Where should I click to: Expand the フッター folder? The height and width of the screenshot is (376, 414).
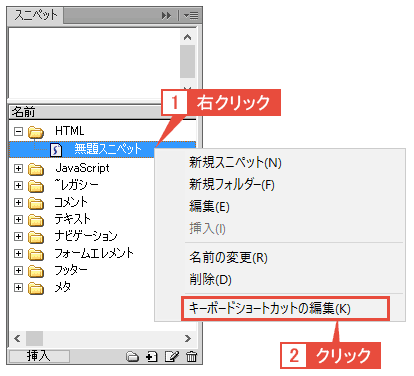click(18, 270)
